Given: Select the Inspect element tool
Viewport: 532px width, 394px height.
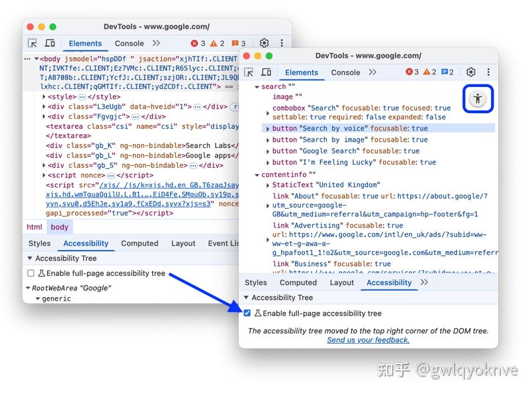Looking at the screenshot, I should [248, 72].
